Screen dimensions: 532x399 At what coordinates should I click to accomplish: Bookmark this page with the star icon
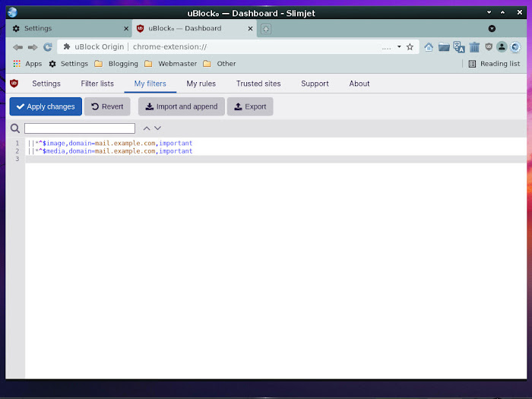pos(410,46)
